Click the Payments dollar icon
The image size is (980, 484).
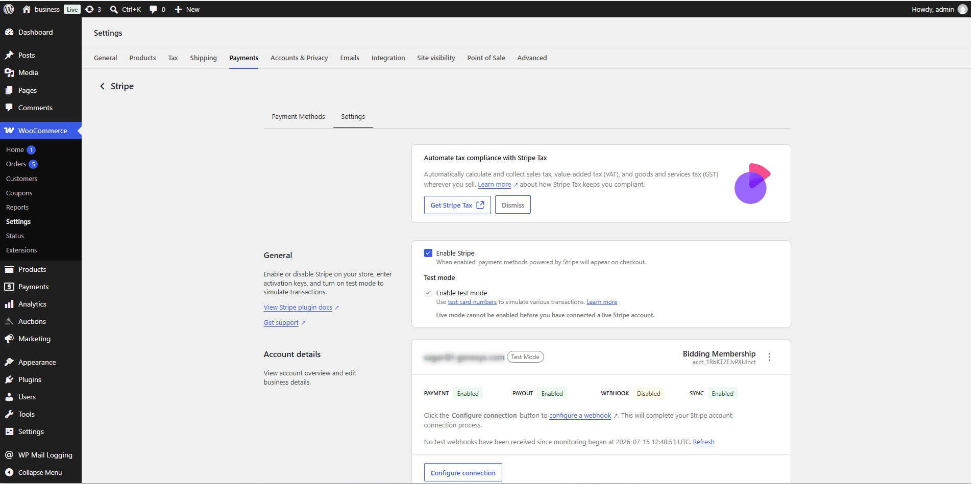(9, 287)
